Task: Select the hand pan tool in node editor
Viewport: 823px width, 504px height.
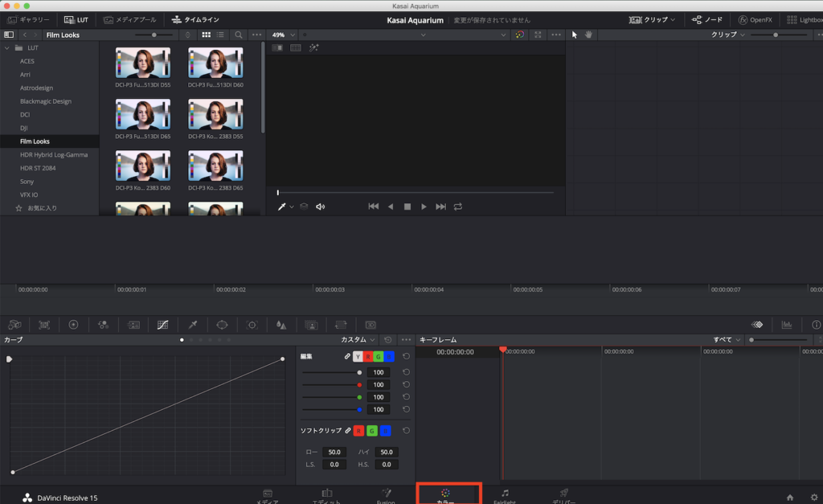Action: coord(588,35)
